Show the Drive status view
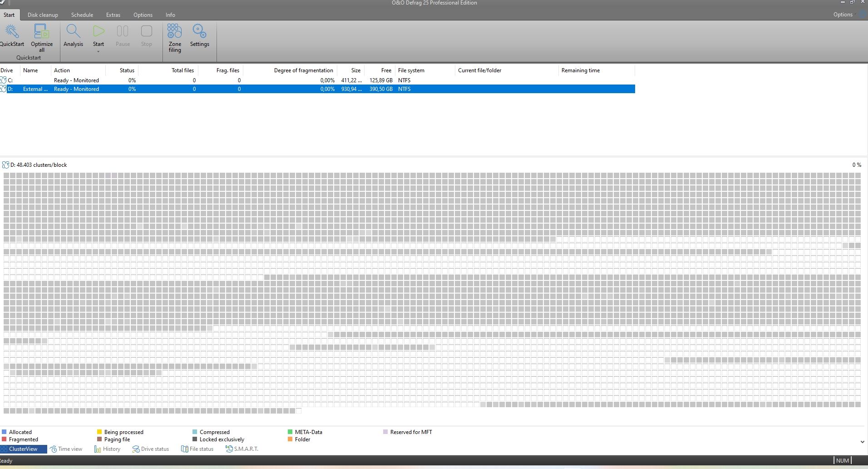Image resolution: width=868 pixels, height=469 pixels. pos(151,449)
